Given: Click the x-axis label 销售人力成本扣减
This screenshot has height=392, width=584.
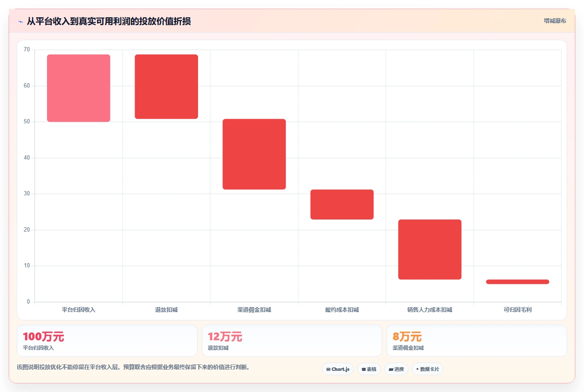Looking at the screenshot, I should coord(430,310).
